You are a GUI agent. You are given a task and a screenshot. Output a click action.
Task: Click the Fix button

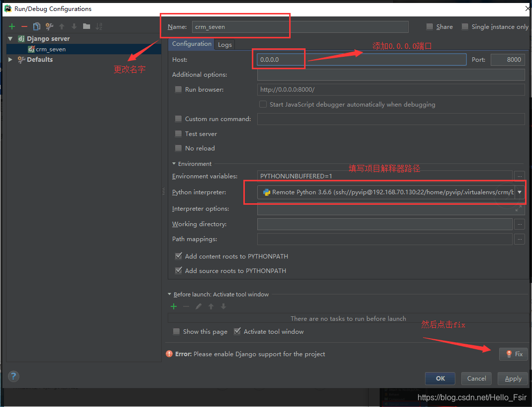[514, 354]
